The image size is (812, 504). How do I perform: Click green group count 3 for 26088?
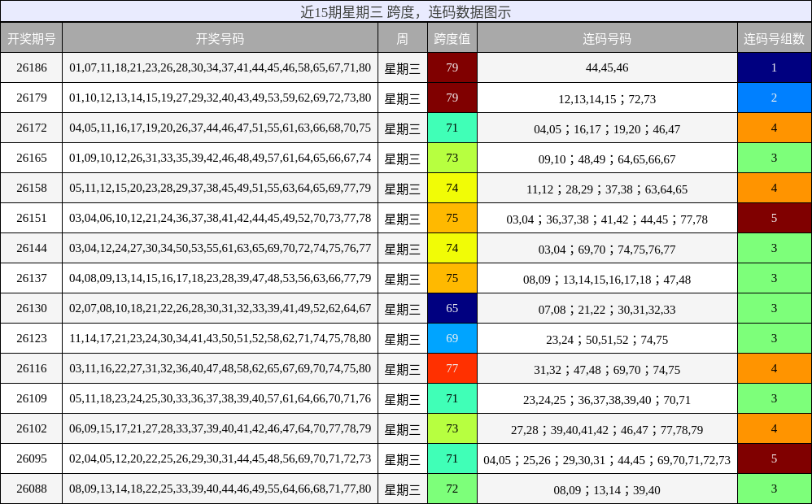click(775, 489)
